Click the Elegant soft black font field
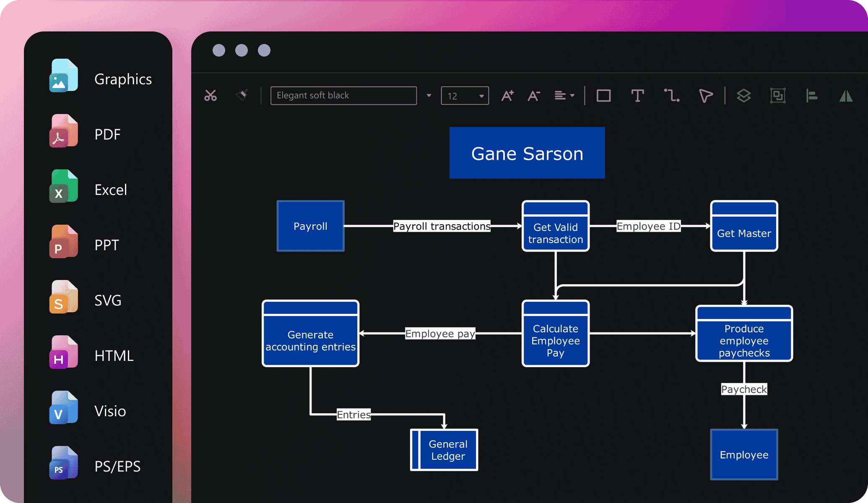The height and width of the screenshot is (503, 868). tap(343, 96)
